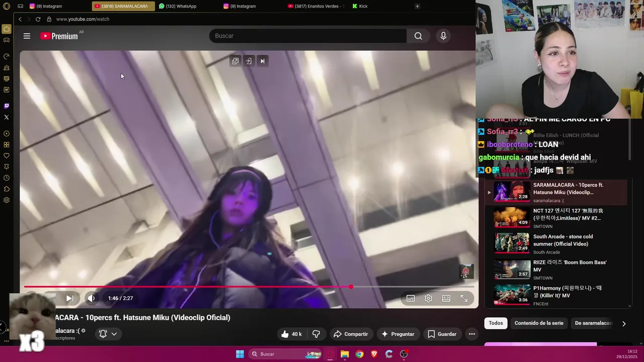The width and height of the screenshot is (644, 362).
Task: Open the Twitch icon in the Opera sidebar
Action: [7, 106]
